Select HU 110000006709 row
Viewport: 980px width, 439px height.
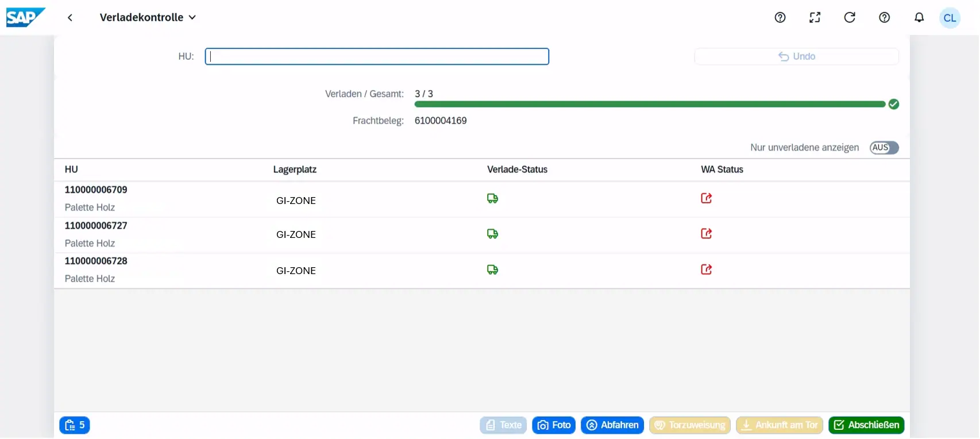click(x=482, y=199)
